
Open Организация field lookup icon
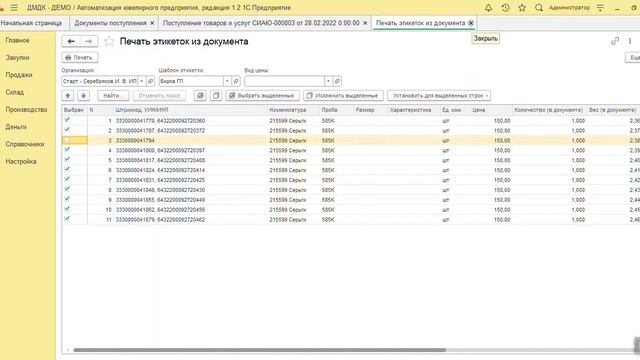coord(150,81)
